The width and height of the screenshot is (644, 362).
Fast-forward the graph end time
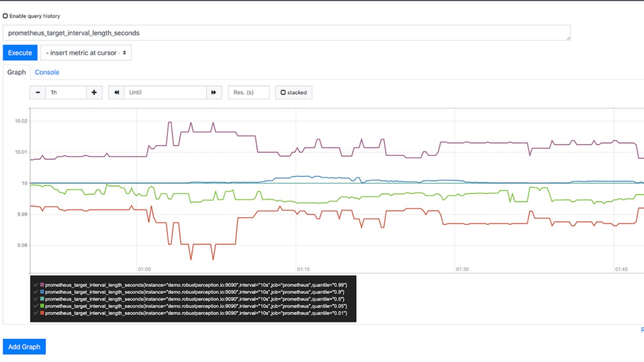click(214, 93)
